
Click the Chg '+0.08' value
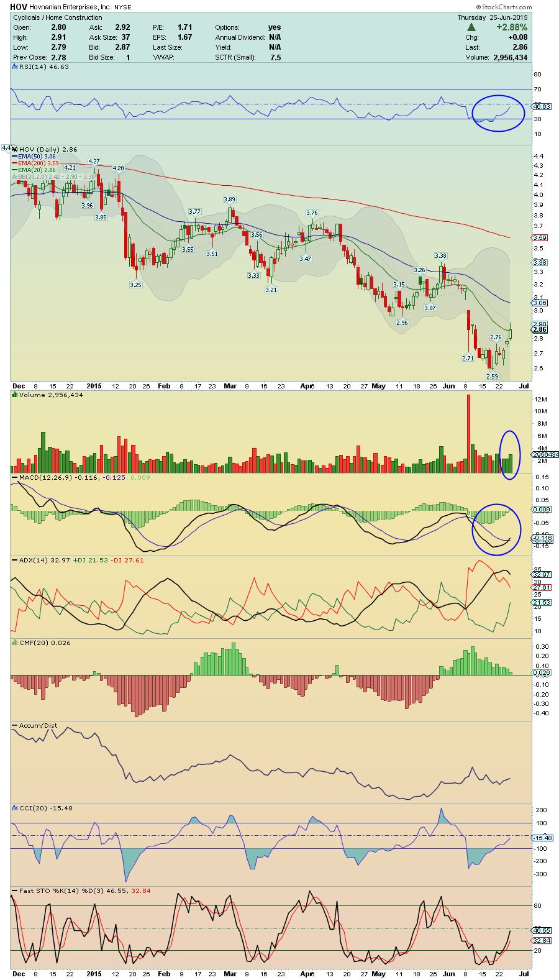(517, 37)
